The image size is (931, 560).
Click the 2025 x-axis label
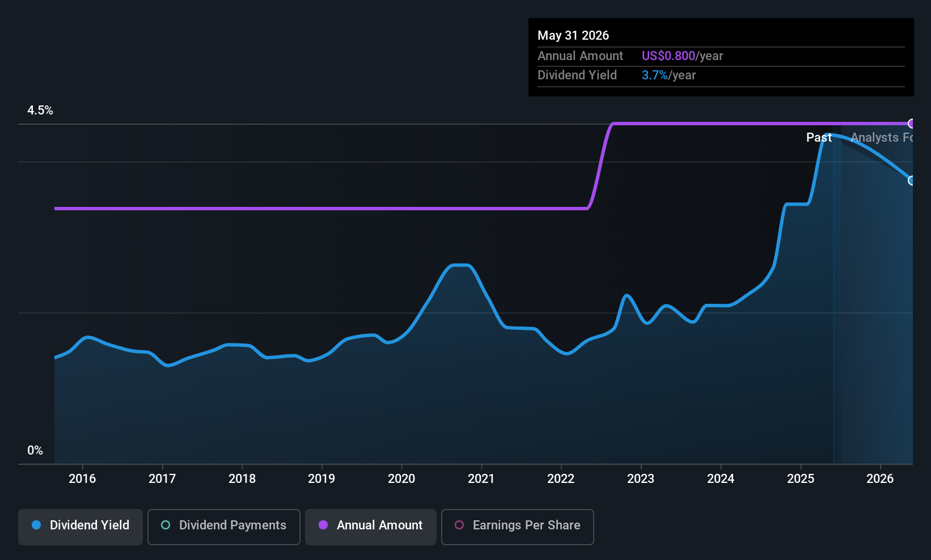point(801,479)
